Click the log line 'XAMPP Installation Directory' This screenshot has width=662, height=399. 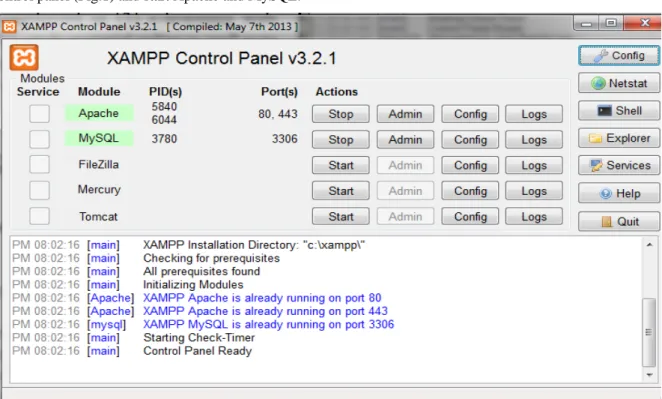pos(254,245)
